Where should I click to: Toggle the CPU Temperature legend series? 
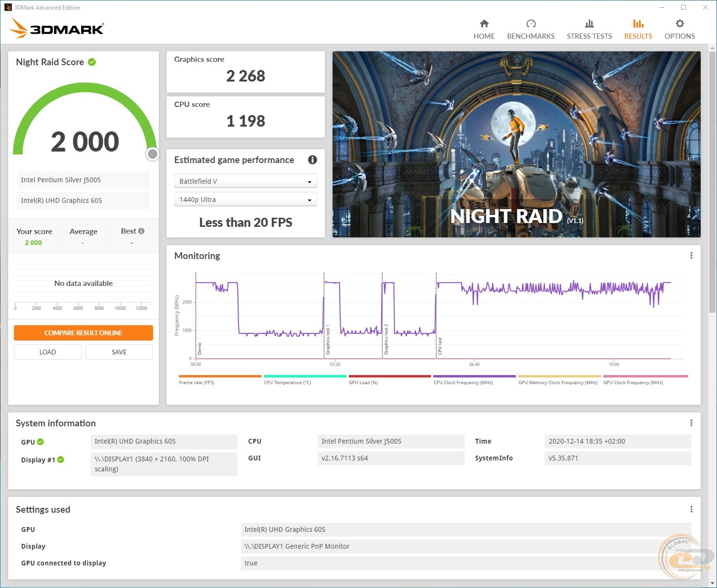point(287,382)
